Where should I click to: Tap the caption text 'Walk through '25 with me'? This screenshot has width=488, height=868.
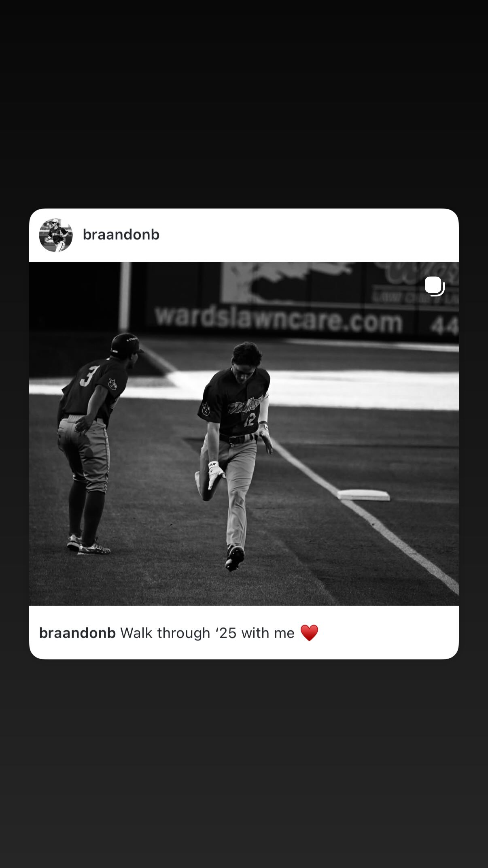click(207, 633)
